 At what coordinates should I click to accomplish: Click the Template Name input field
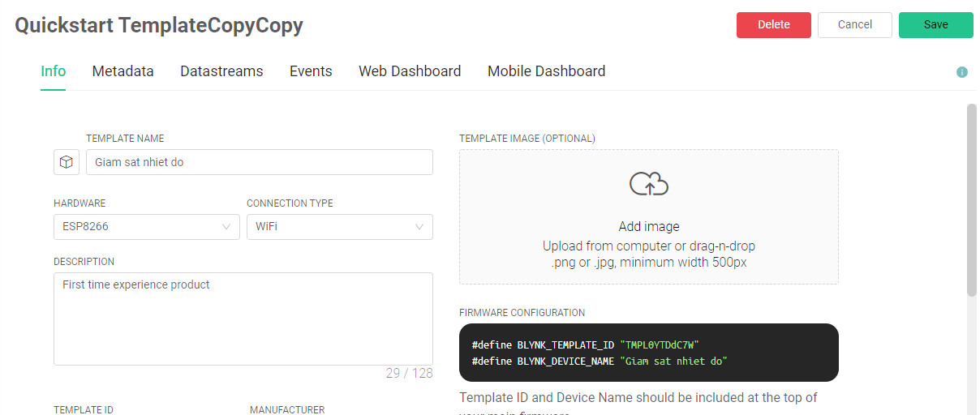260,162
